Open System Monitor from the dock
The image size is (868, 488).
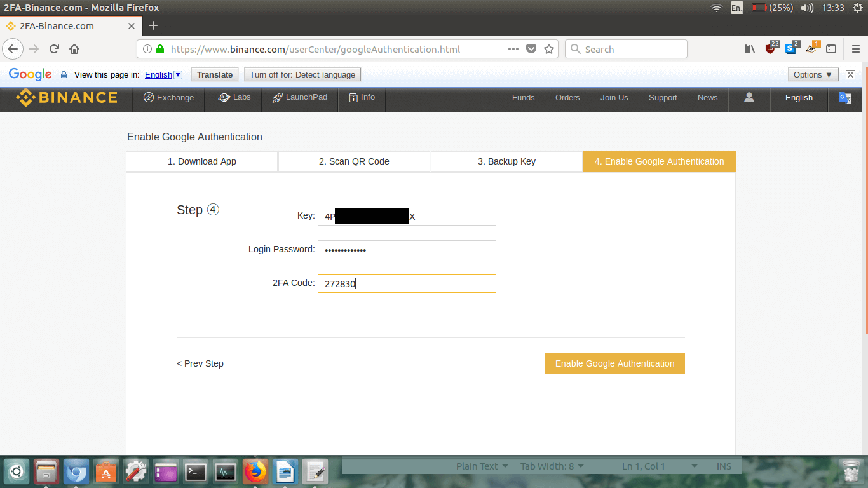[x=226, y=472]
